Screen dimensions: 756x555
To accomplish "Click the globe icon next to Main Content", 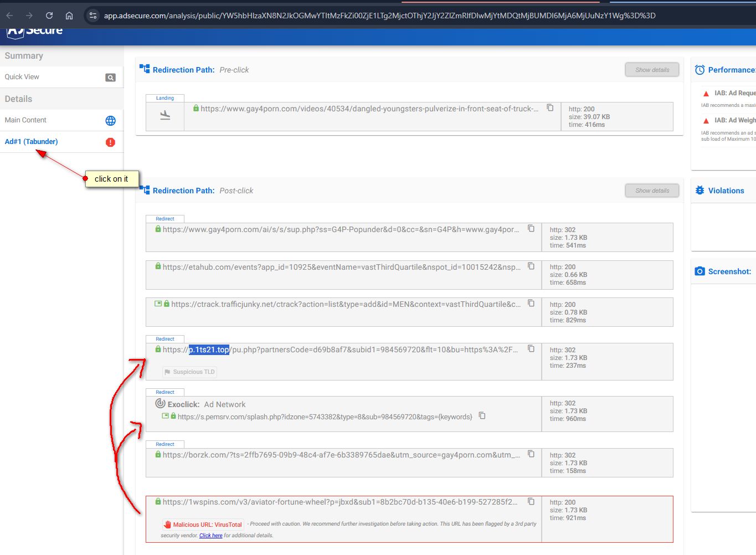I will point(111,121).
